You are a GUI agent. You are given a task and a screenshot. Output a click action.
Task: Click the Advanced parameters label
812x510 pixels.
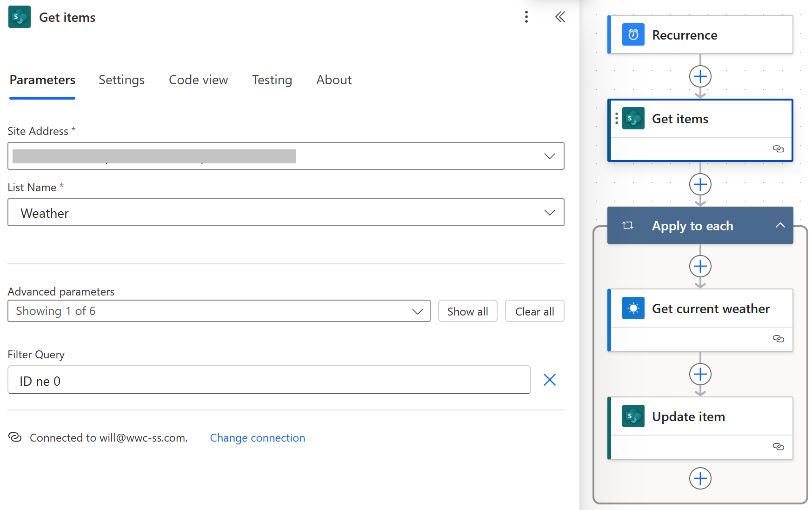[61, 292]
